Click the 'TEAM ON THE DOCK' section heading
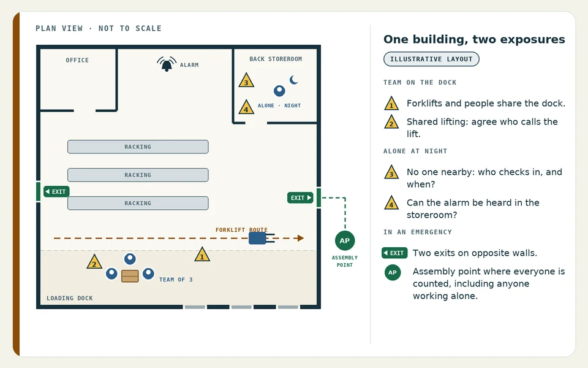This screenshot has width=588, height=368. click(x=420, y=82)
